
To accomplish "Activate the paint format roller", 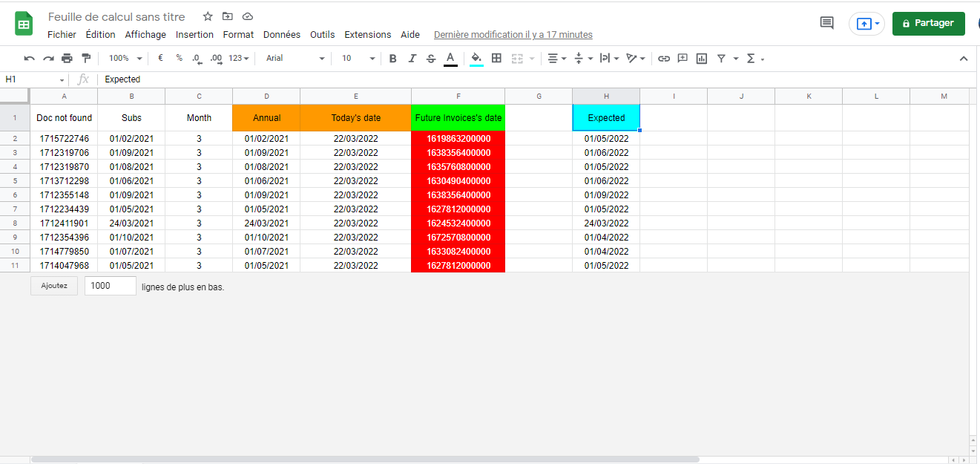I will pyautogui.click(x=86, y=58).
